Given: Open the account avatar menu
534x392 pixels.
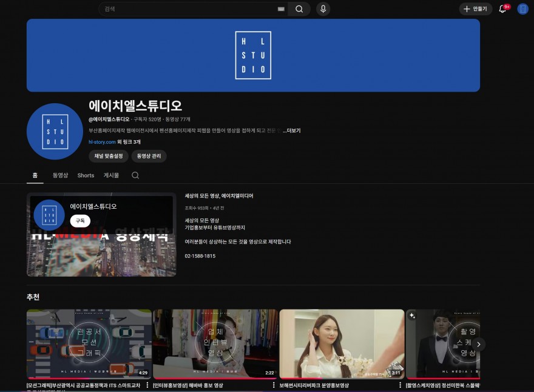Looking at the screenshot, I should 522,9.
